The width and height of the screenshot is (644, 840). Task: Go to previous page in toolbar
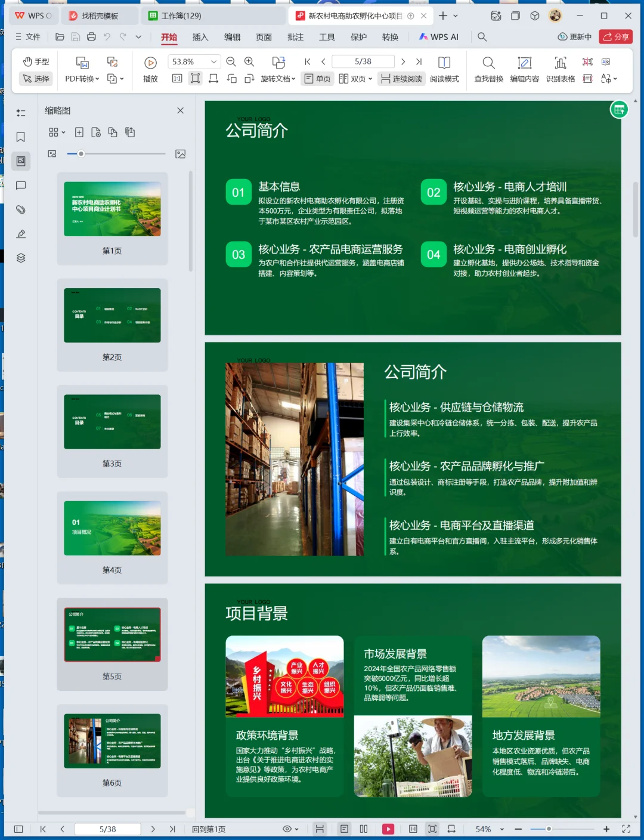[x=323, y=61]
